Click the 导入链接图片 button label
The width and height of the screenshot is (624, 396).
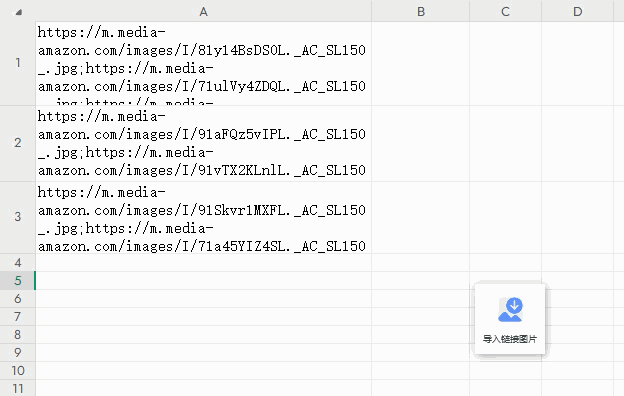pyautogui.click(x=510, y=339)
